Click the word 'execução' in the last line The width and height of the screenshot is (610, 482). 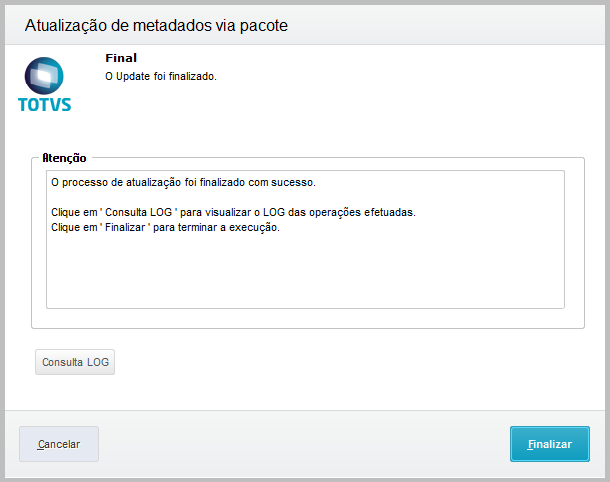[255, 227]
